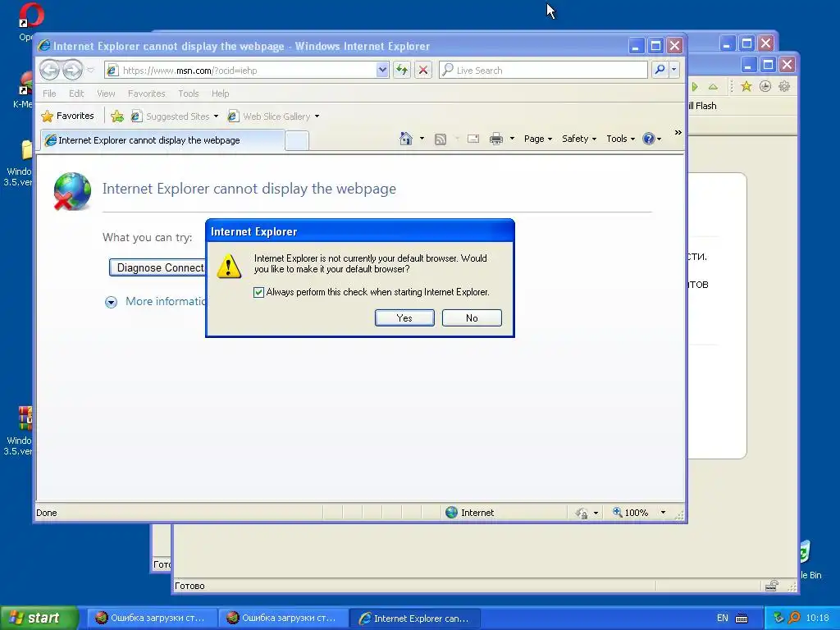Viewport: 840px width, 630px height.
Task: Open Home button dropdown arrow
Action: 422,139
